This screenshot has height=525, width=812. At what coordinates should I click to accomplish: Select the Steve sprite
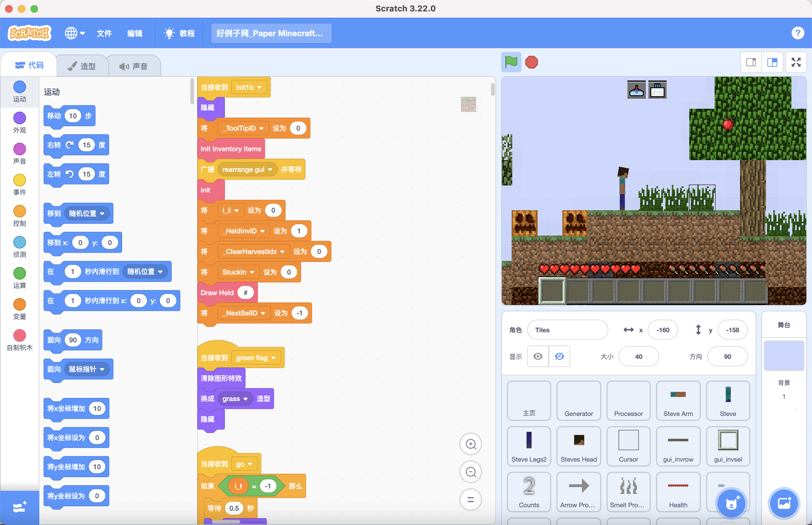coord(728,401)
